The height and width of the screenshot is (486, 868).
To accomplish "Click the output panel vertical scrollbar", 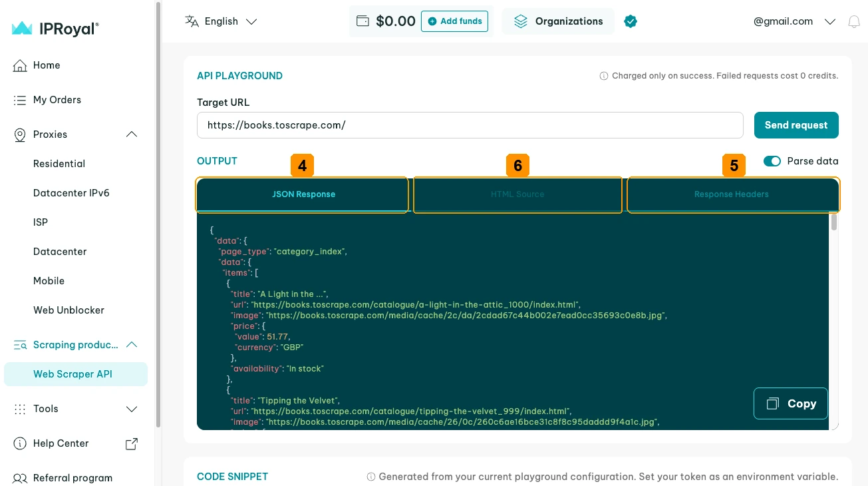I will (834, 222).
